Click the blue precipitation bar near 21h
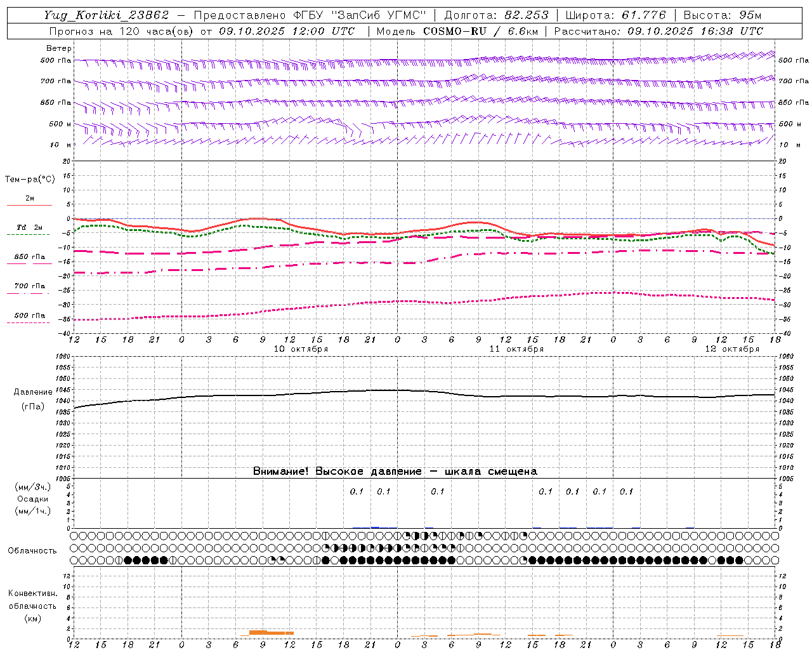Image resolution: width=812 pixels, height=650 pixels. [375, 527]
